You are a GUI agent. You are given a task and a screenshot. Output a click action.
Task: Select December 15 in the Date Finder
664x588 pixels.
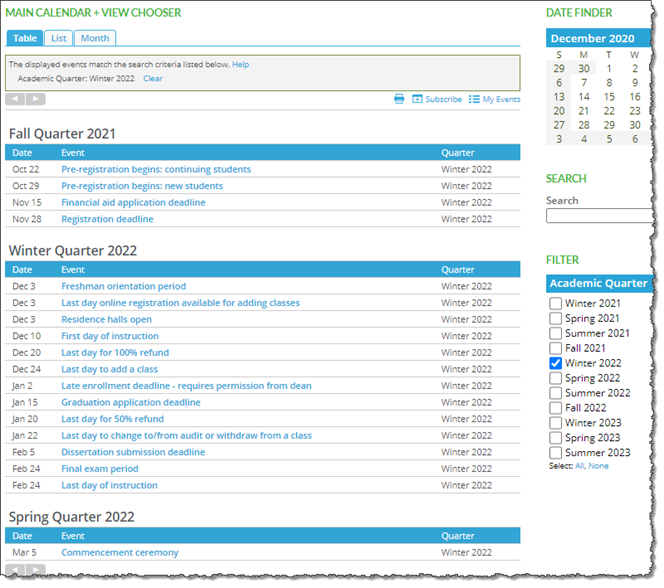(609, 97)
